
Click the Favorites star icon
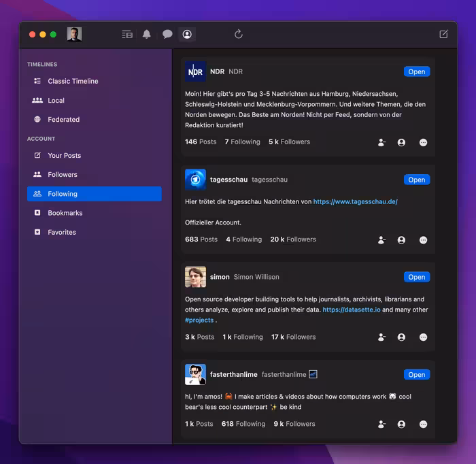tap(37, 232)
